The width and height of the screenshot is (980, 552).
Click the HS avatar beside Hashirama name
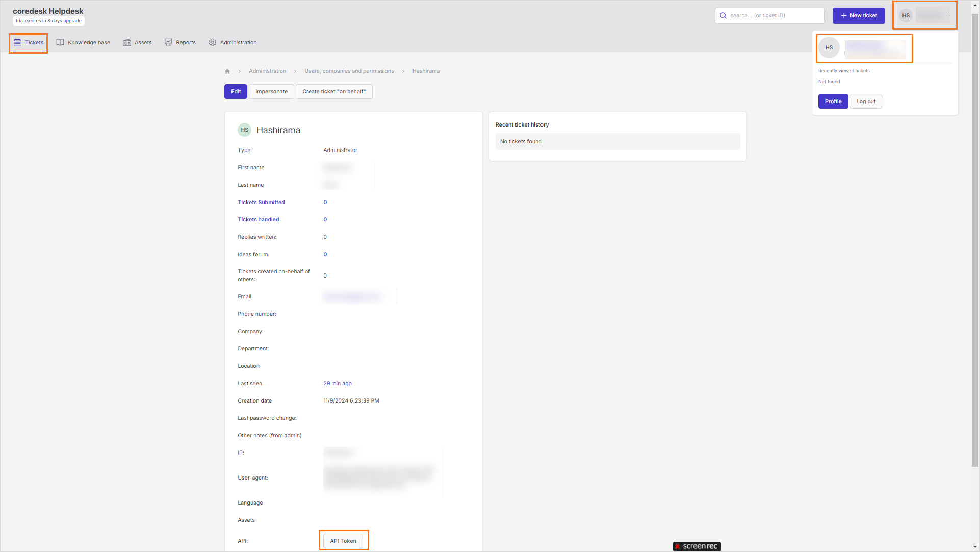coord(245,130)
